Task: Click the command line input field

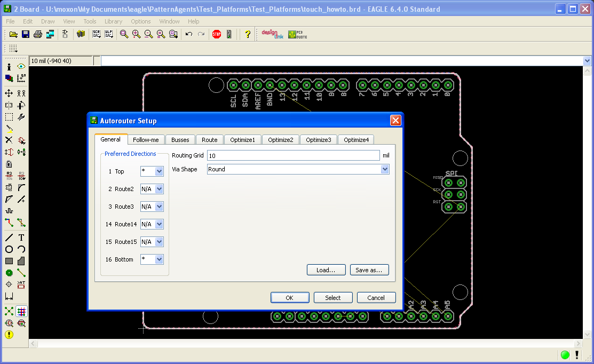Action: [342, 61]
